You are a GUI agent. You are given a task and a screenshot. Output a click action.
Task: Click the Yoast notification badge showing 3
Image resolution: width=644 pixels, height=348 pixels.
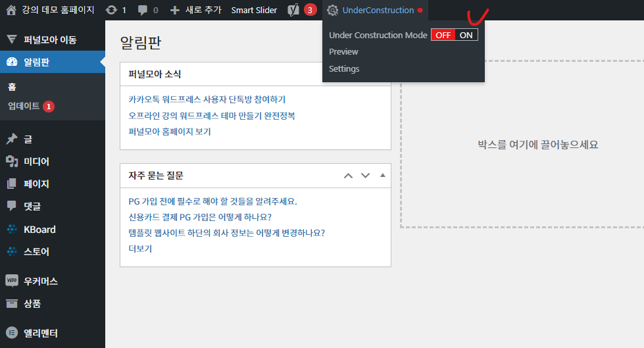(x=310, y=10)
